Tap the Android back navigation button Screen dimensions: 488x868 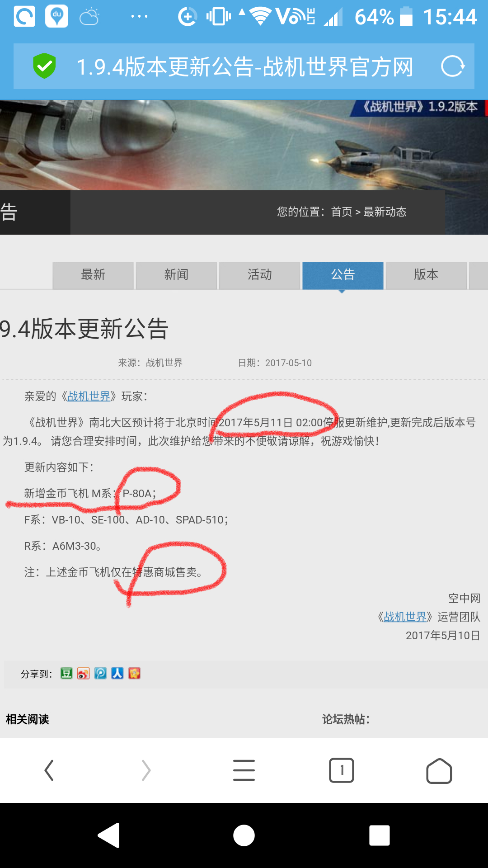[x=109, y=835]
